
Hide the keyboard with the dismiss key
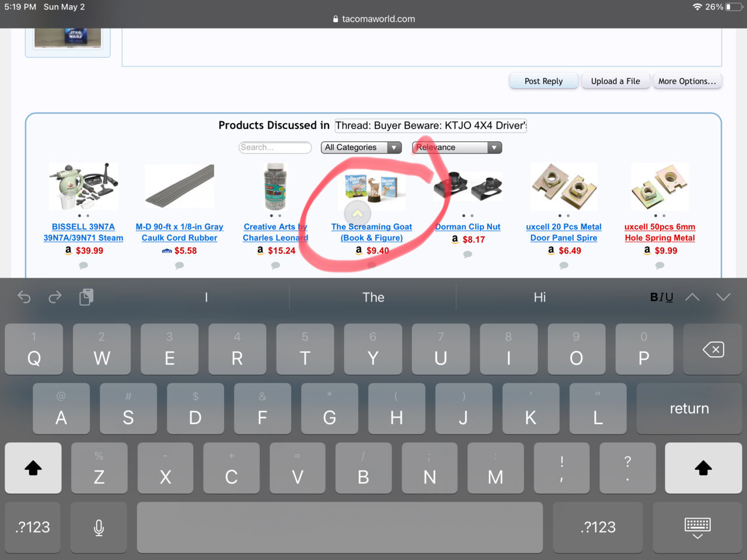[697, 527]
